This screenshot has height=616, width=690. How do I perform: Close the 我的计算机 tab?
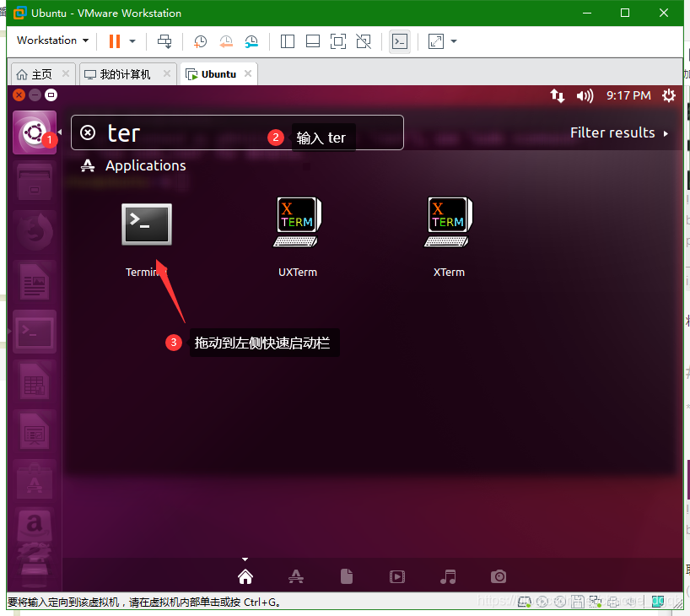click(167, 73)
